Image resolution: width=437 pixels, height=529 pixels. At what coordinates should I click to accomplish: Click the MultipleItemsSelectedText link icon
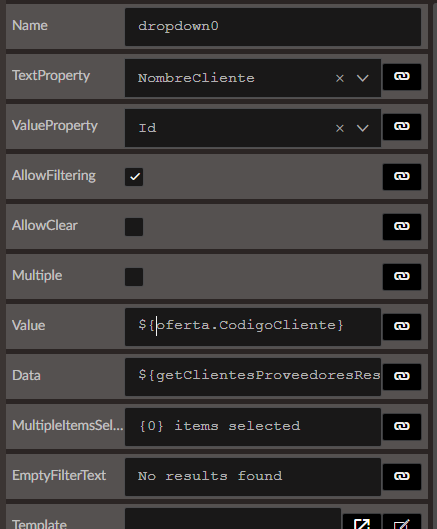(402, 426)
